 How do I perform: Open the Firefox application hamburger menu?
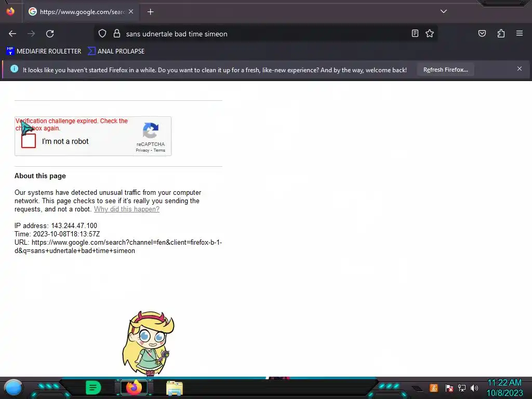tap(520, 33)
